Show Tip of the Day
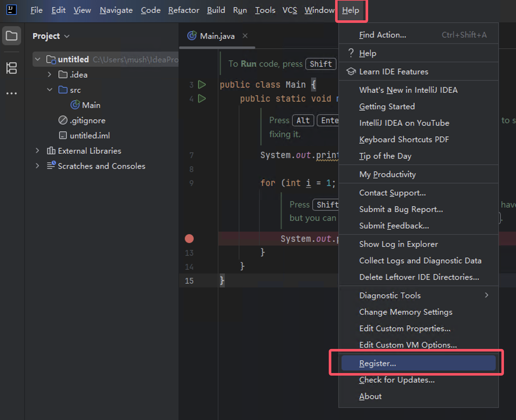Screen dimensions: 516x420 (x=419, y=156)
